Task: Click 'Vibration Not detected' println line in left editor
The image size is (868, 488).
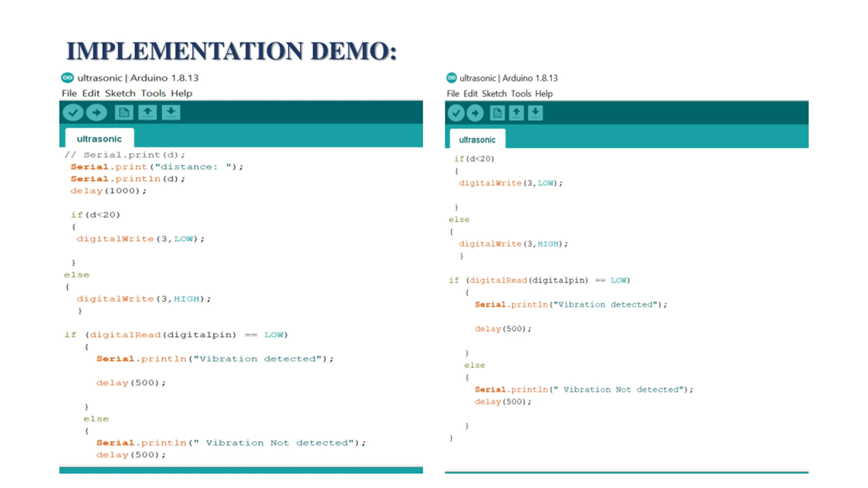Action: click(x=231, y=443)
